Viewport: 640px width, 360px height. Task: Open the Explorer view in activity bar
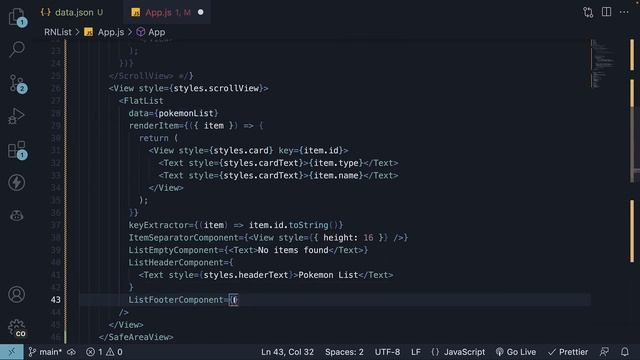coord(17,17)
